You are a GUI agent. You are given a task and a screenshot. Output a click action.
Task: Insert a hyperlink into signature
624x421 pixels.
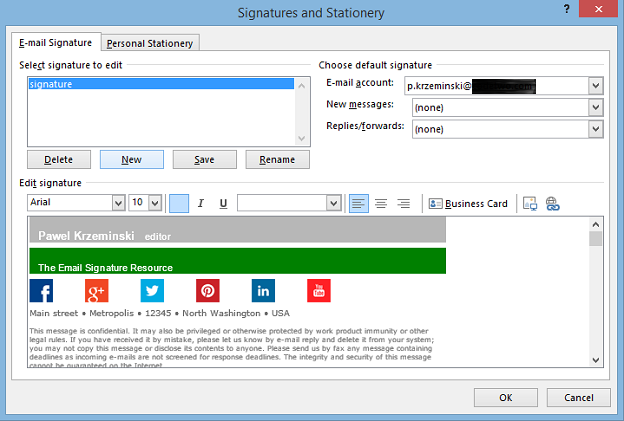(x=552, y=203)
